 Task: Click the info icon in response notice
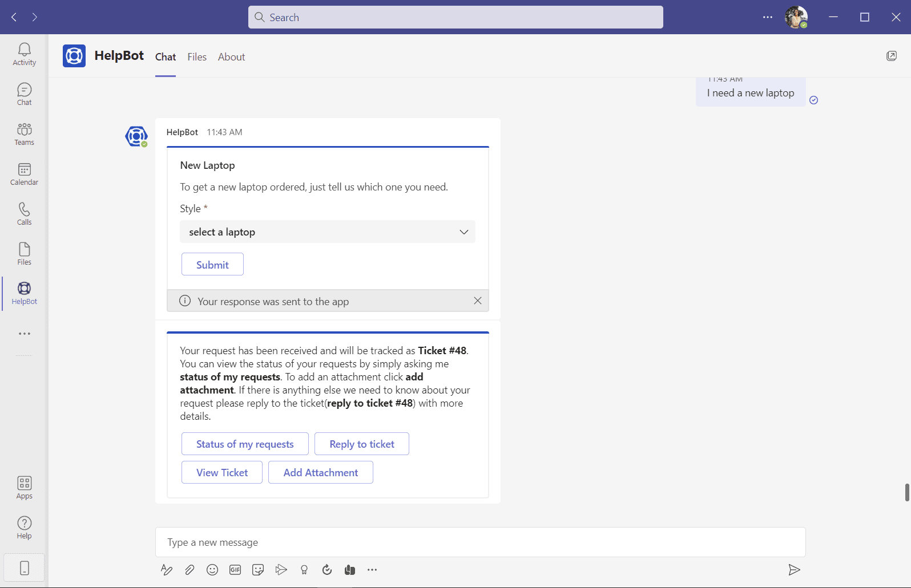(x=185, y=301)
